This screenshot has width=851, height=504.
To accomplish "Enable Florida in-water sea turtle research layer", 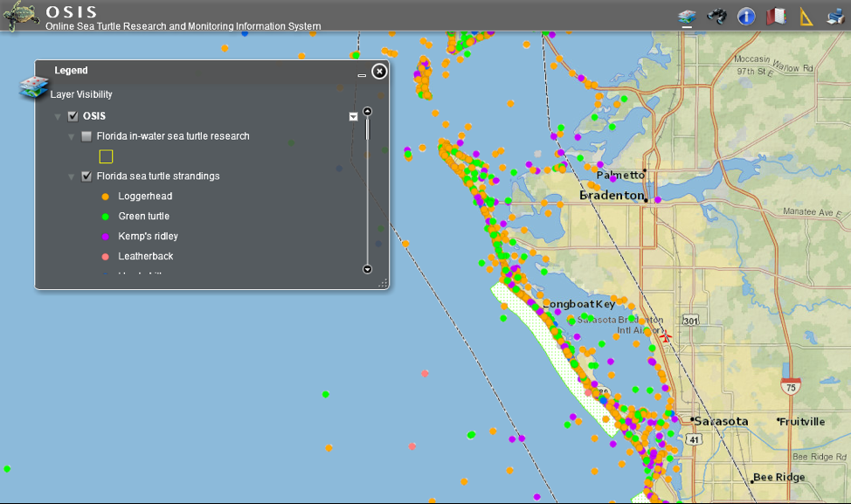I will (86, 136).
